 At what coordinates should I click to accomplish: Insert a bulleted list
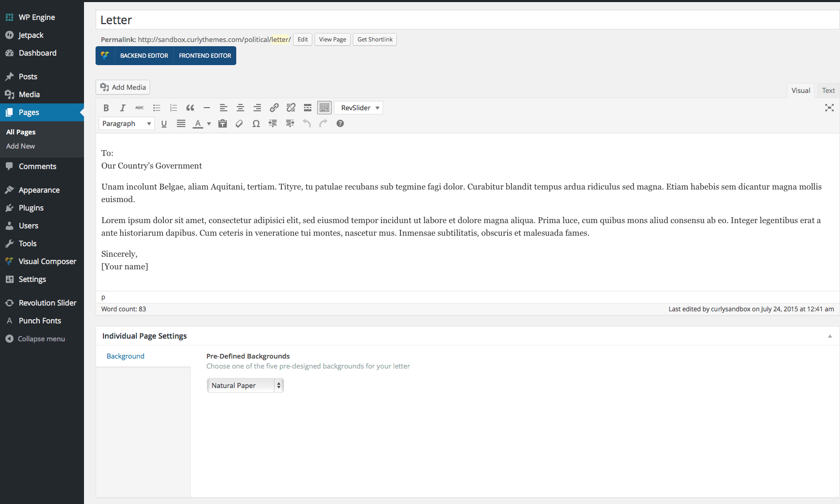[x=156, y=108]
